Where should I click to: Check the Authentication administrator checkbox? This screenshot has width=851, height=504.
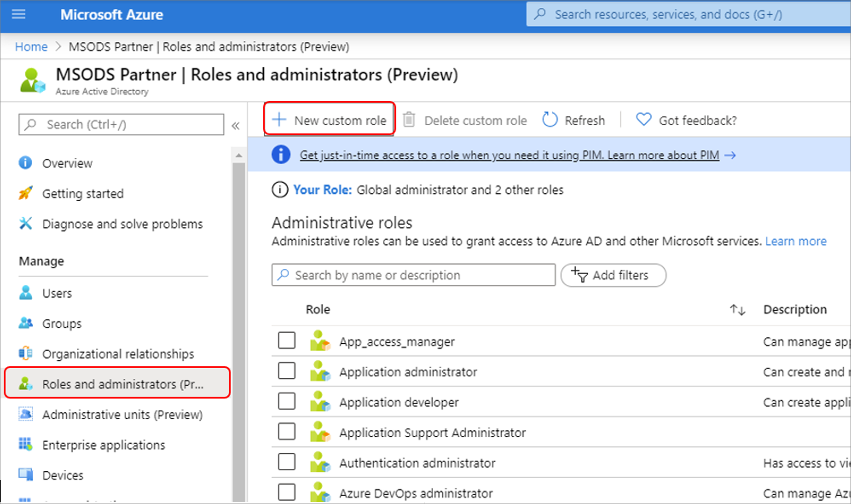point(287,462)
